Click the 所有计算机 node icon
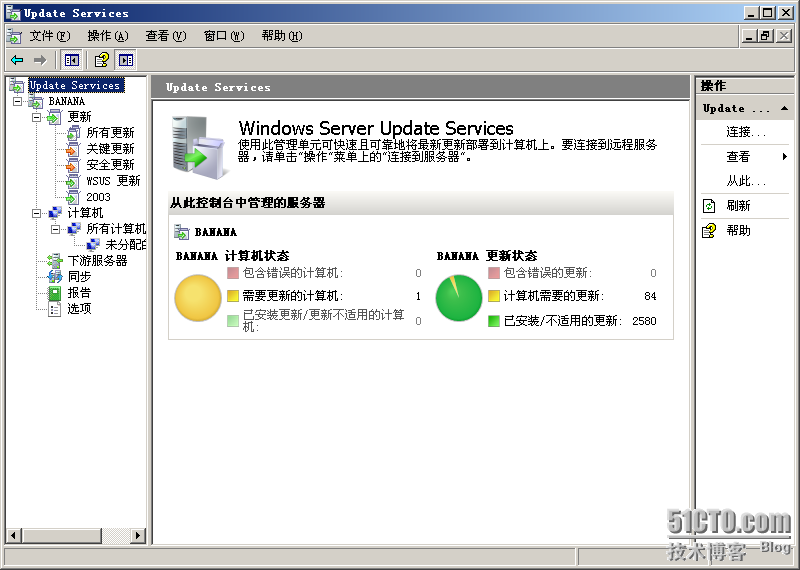Image resolution: width=800 pixels, height=570 pixels. [x=74, y=229]
